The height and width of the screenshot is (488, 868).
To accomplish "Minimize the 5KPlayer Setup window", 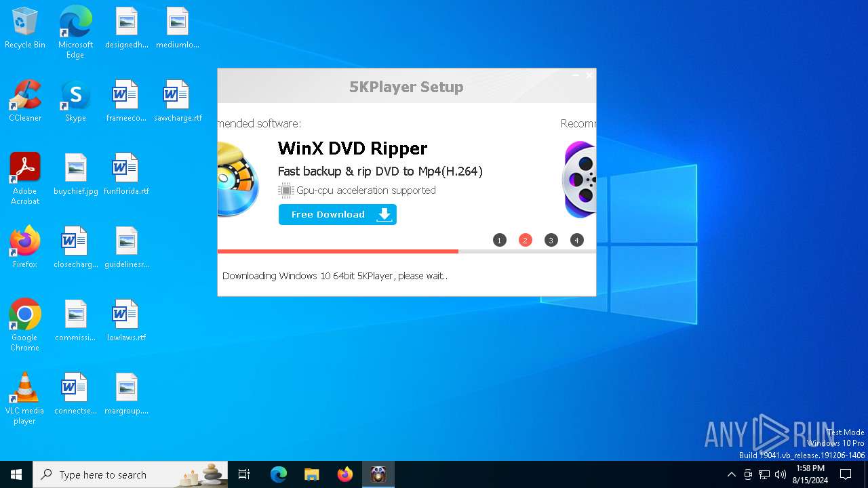I will point(576,75).
